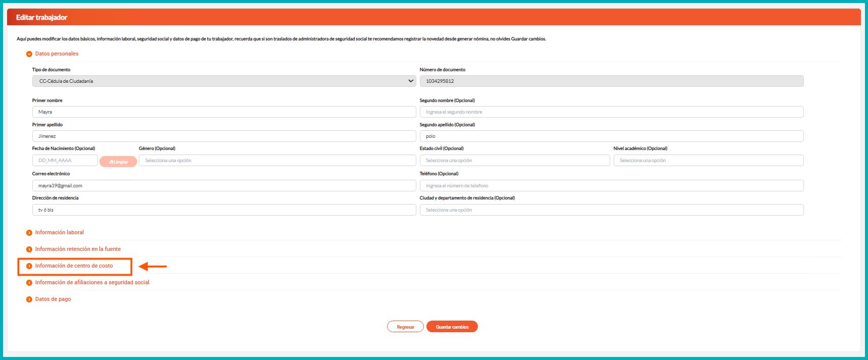Select Ciudad y departamento de residencia field

coord(611,210)
